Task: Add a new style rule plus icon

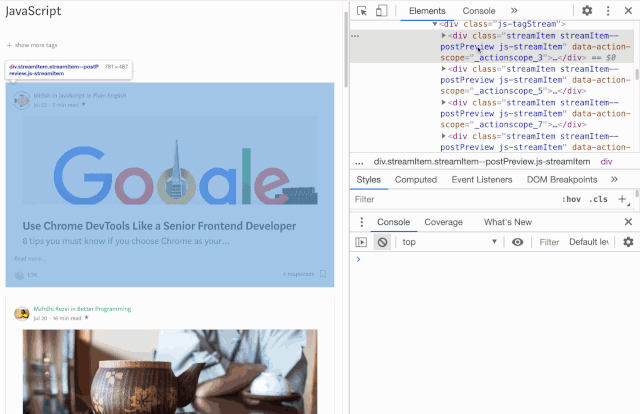Action: click(622, 199)
